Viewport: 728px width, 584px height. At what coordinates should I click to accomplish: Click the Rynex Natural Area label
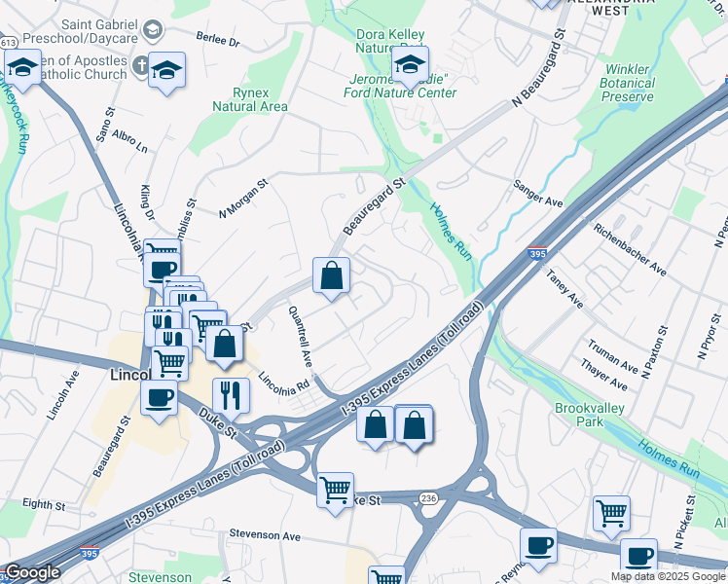250,100
